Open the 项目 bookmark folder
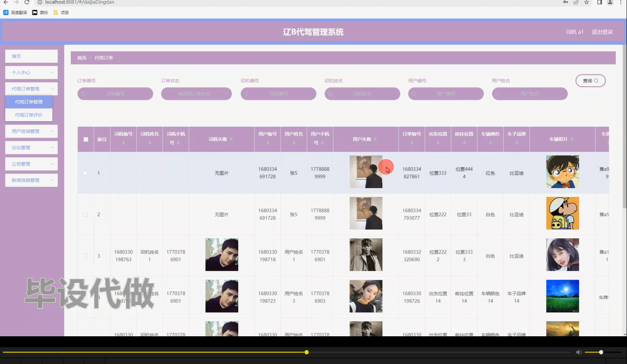 [x=61, y=12]
